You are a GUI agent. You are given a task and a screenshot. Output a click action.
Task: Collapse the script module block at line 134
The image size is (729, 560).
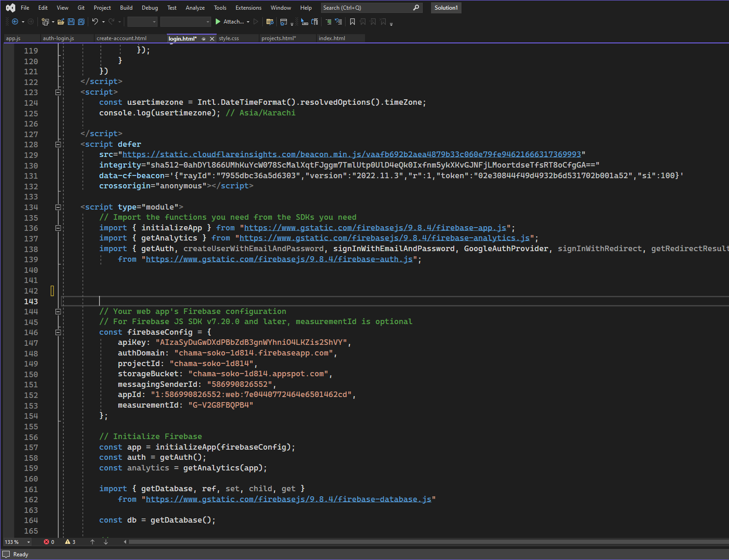tap(58, 207)
